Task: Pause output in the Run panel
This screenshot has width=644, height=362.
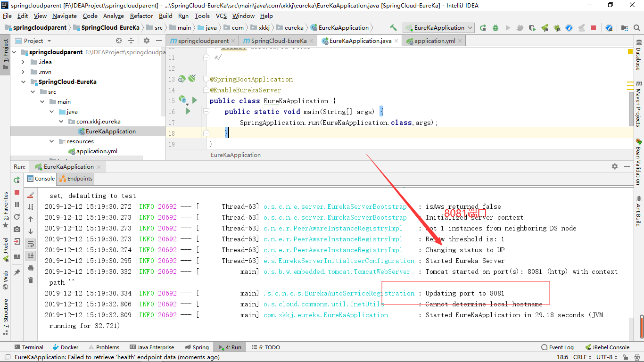Action: click(17, 205)
